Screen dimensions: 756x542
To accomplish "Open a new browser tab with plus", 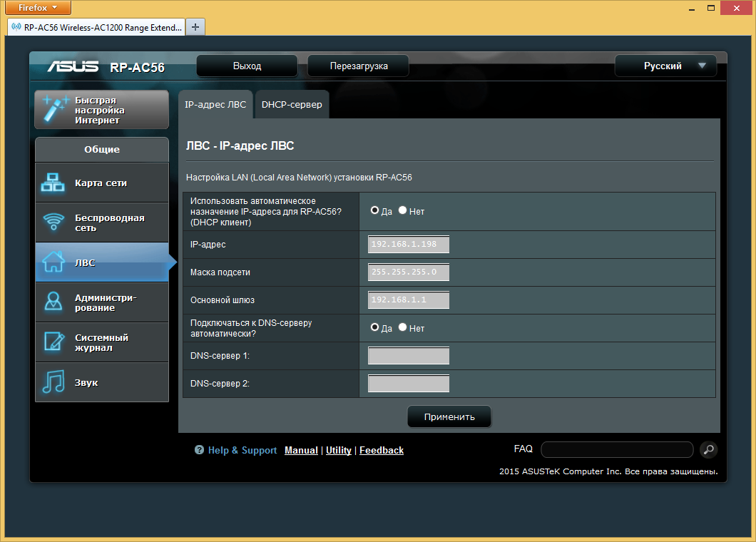I will 195,27.
